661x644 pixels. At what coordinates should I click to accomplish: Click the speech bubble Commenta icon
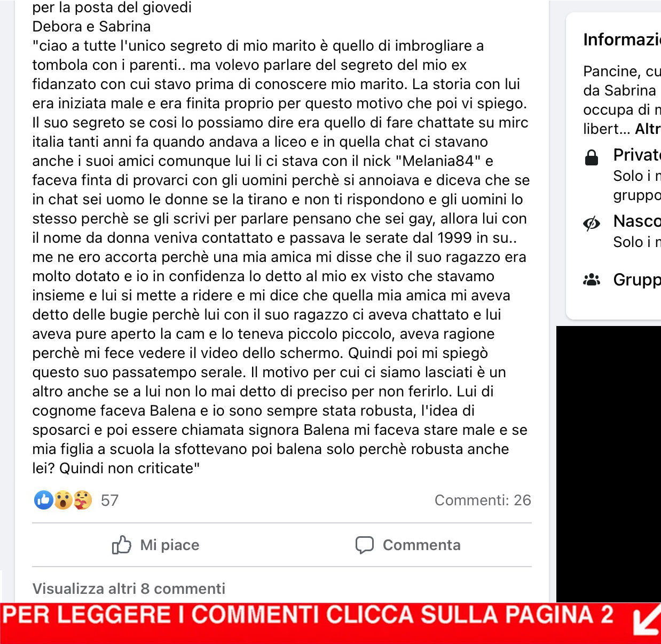coord(365,545)
